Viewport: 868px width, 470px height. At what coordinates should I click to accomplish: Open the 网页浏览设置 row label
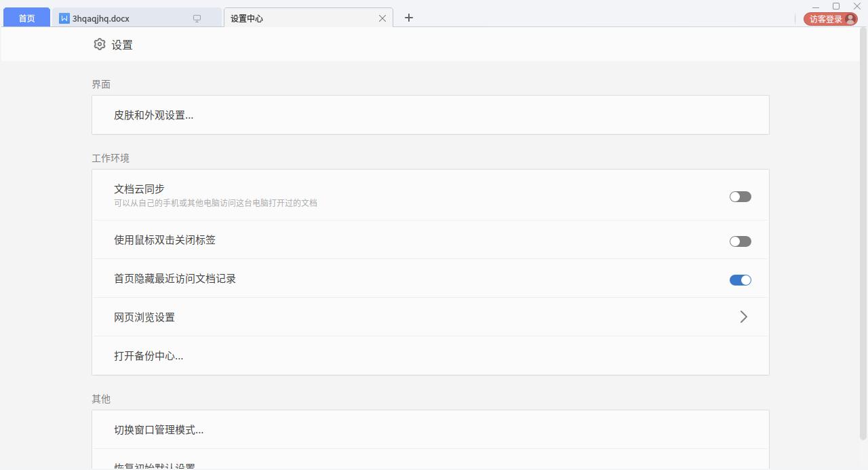tap(144, 317)
